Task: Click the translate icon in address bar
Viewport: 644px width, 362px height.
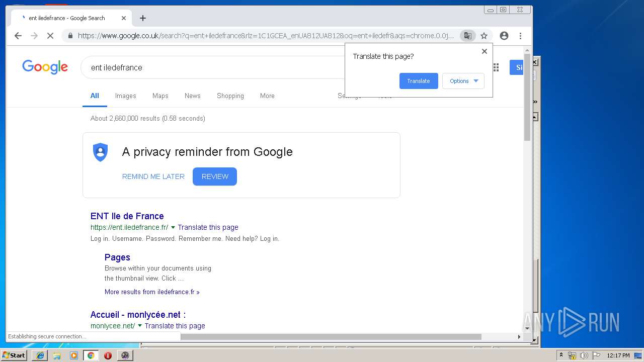Action: 468,36
